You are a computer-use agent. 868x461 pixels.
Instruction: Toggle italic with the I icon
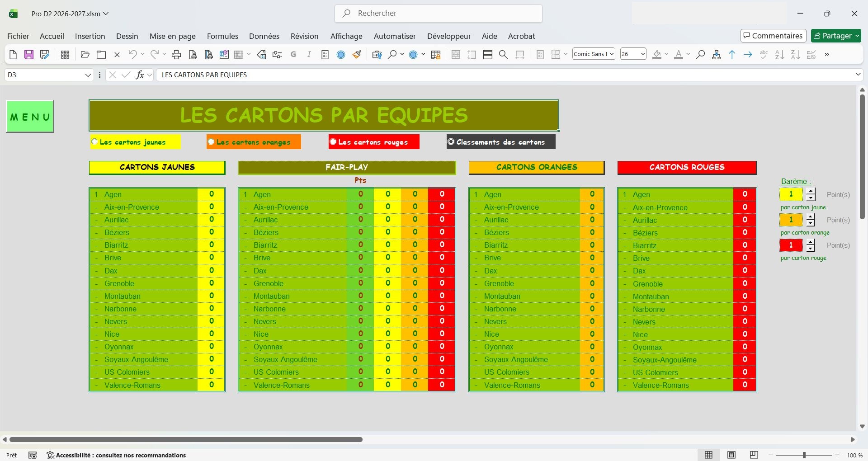[309, 55]
